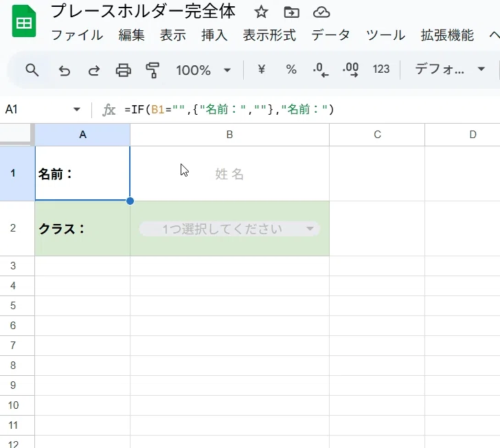Open the 表示形式 menu
This screenshot has width=500, height=448.
269,35
